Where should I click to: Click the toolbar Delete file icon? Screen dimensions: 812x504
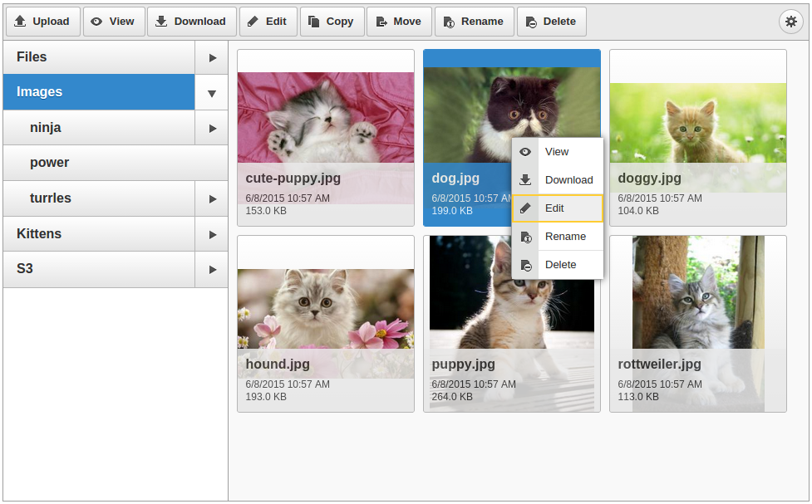click(531, 22)
